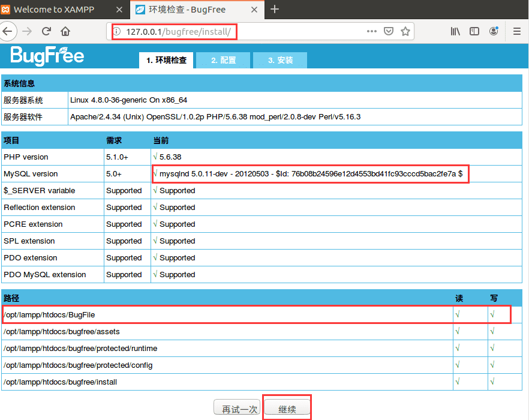Viewport: 529px width, 420px height.
Task: Click the bugfree/protected/config path
Action: (78, 365)
